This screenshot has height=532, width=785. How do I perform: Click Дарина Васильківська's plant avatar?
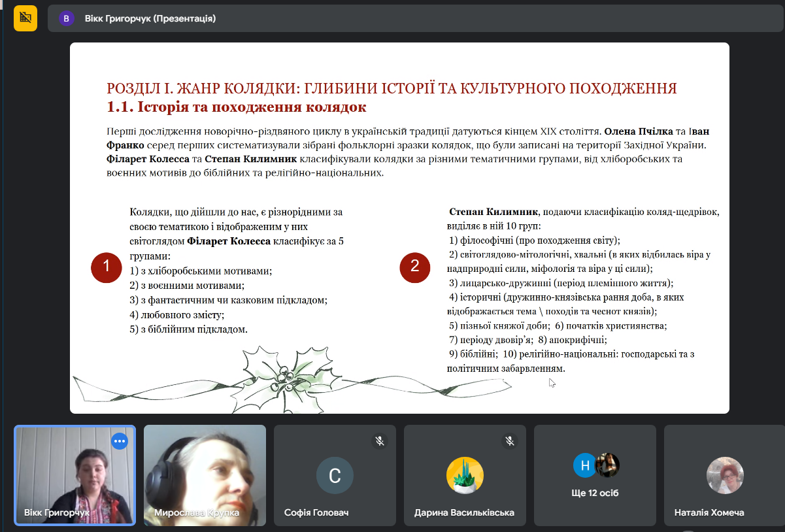[465, 475]
